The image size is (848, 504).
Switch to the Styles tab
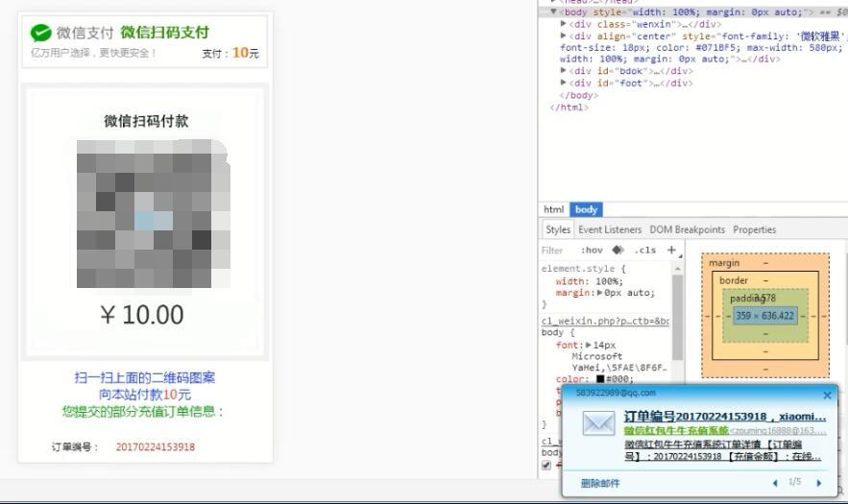click(558, 229)
